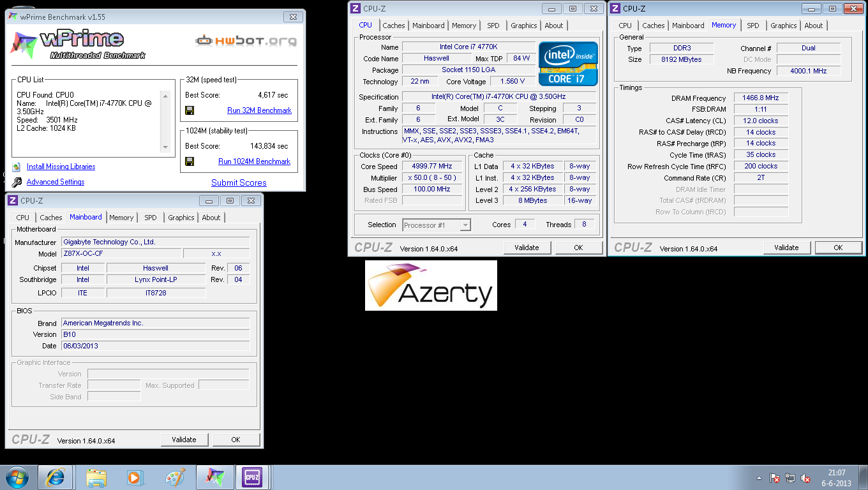The width and height of the screenshot is (868, 490).
Task: Open the Windows Start menu
Action: tap(17, 477)
